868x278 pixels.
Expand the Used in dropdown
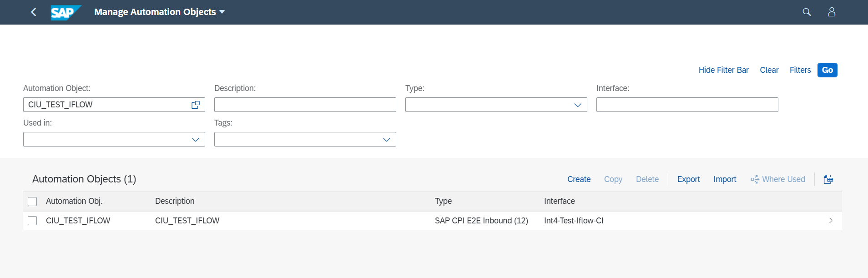(196, 139)
